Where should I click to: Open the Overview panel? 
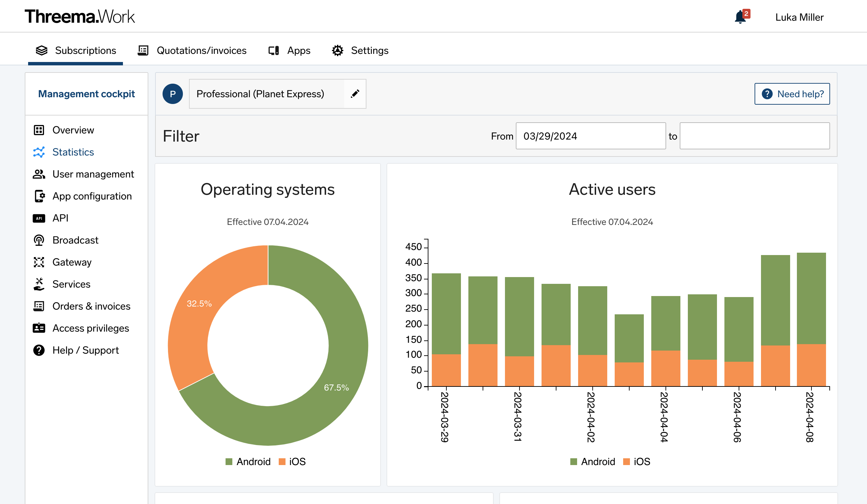(x=73, y=130)
